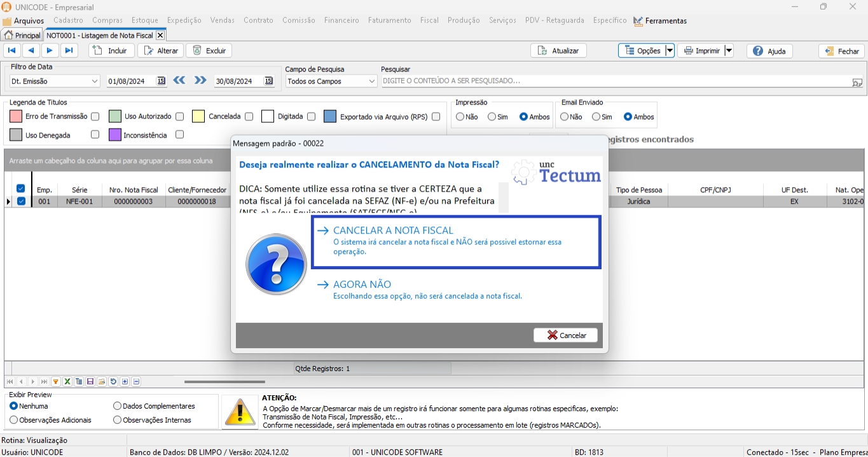
Task: Jump to the first record using the top navigation arrow
Action: tap(11, 51)
